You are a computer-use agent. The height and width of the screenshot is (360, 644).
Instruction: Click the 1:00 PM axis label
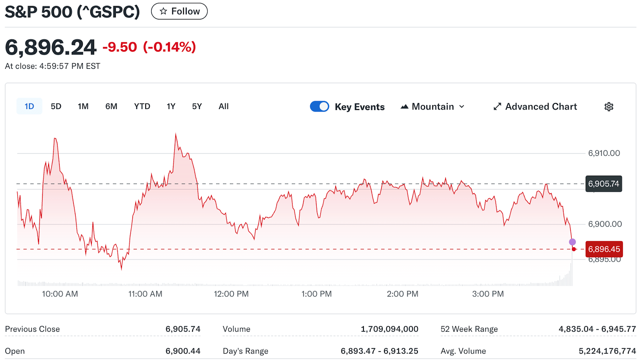pyautogui.click(x=317, y=294)
